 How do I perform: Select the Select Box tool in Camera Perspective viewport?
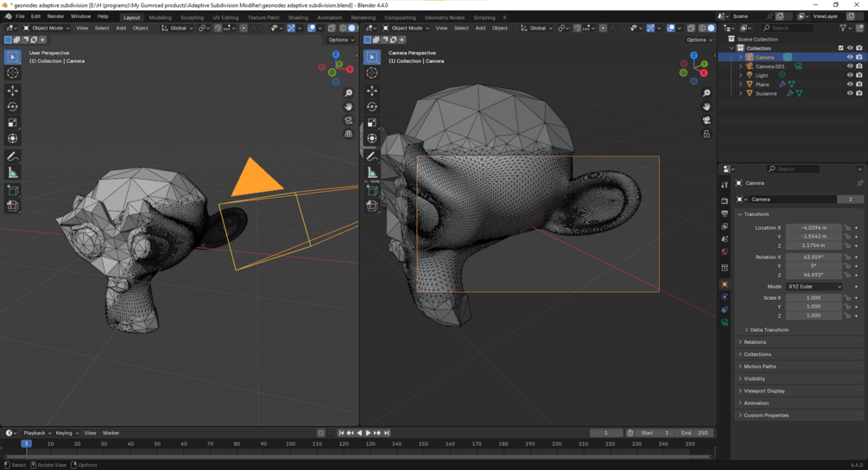372,57
